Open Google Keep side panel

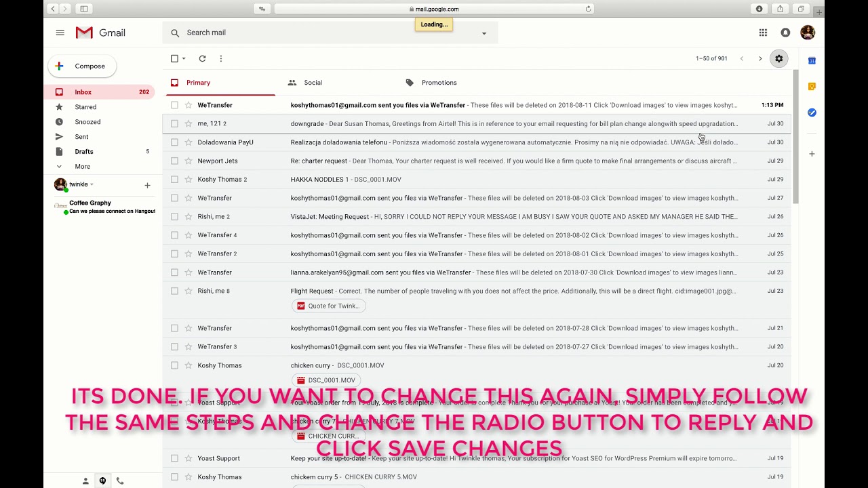point(812,87)
